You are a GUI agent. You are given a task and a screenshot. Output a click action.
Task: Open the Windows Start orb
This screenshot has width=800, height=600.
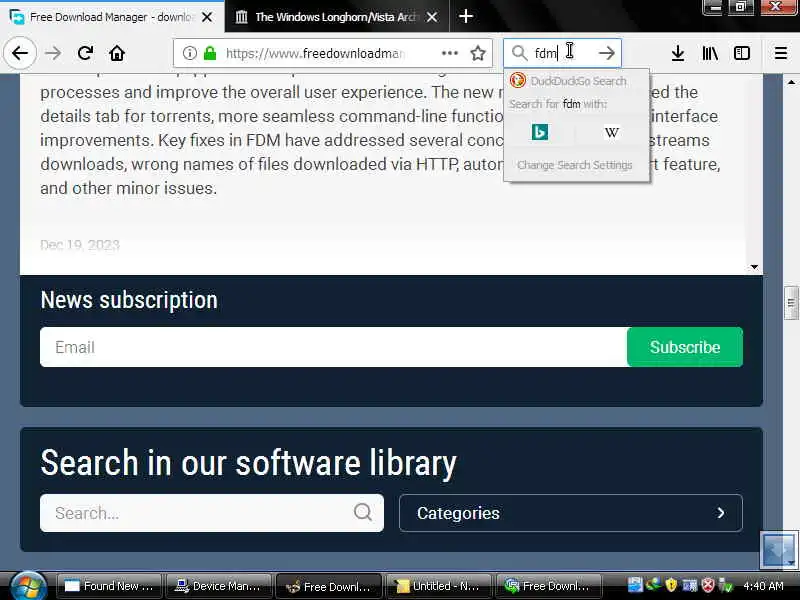pyautogui.click(x=28, y=586)
